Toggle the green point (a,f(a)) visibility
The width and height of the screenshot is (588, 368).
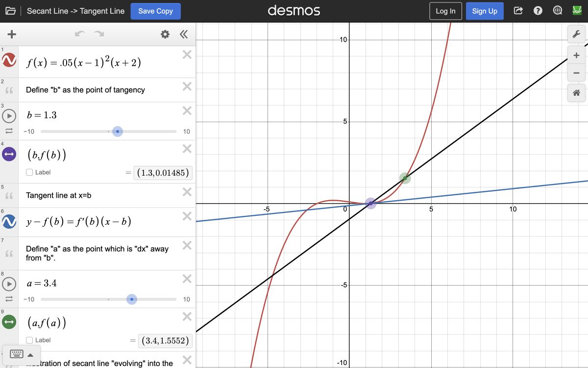(9, 322)
